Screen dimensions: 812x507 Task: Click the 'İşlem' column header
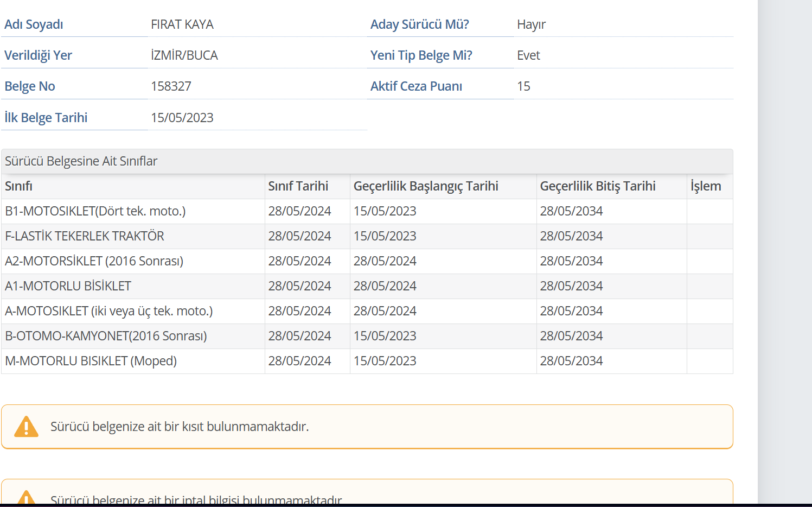click(x=706, y=186)
